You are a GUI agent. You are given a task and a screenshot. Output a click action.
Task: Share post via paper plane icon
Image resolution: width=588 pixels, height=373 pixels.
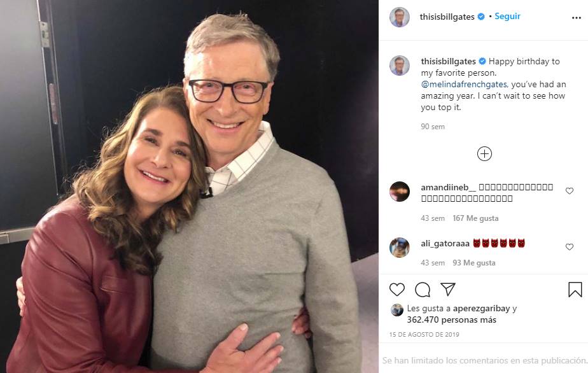(x=448, y=290)
